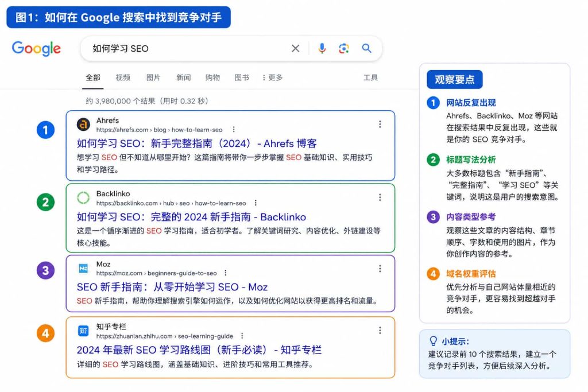
Task: Click the 约 3,980,000 个结果 stats text
Action: point(147,101)
